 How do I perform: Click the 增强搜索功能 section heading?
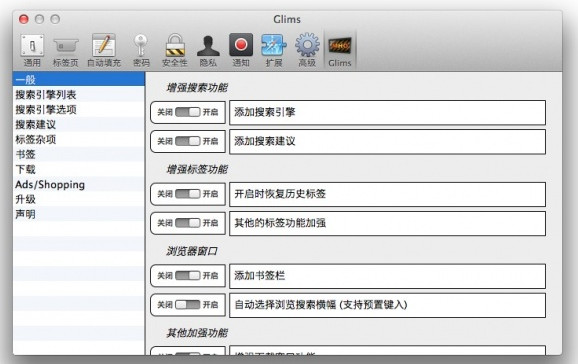197,88
